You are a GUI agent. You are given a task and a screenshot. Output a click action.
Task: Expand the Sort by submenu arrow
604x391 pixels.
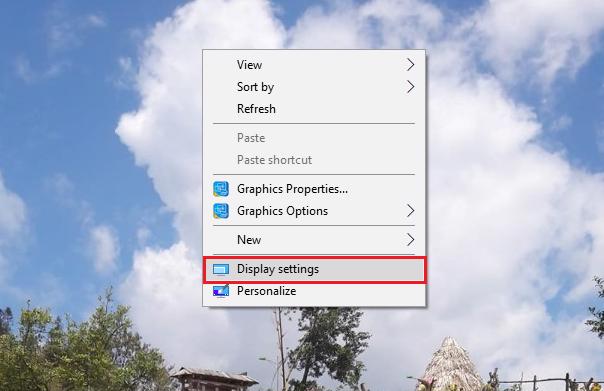pyautogui.click(x=410, y=87)
